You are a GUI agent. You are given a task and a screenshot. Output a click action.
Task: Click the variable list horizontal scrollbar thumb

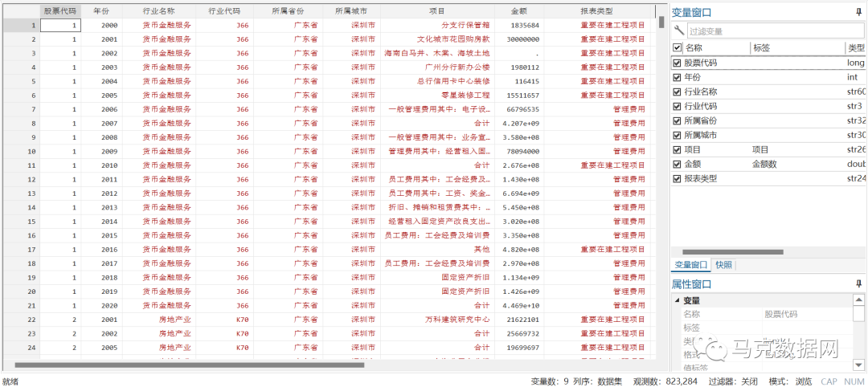[733, 252]
